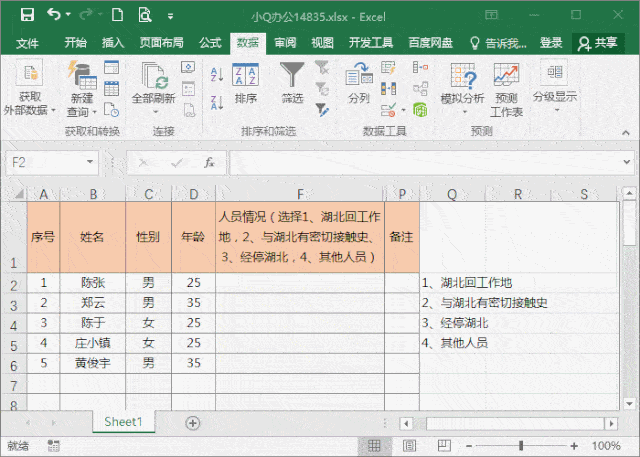
Task: Switch to Normal view in status bar
Action: [x=374, y=446]
